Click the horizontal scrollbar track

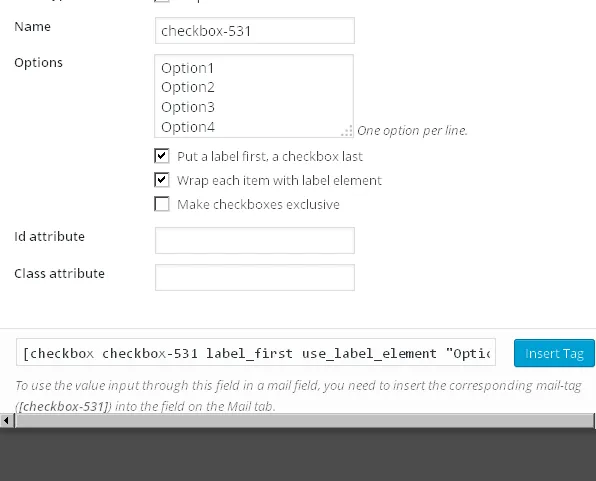304,421
